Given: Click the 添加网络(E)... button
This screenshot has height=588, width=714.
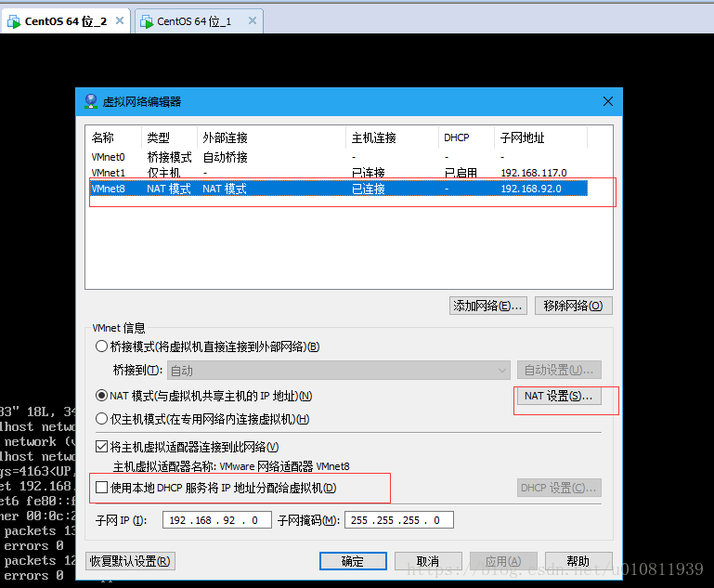Looking at the screenshot, I should click(487, 306).
